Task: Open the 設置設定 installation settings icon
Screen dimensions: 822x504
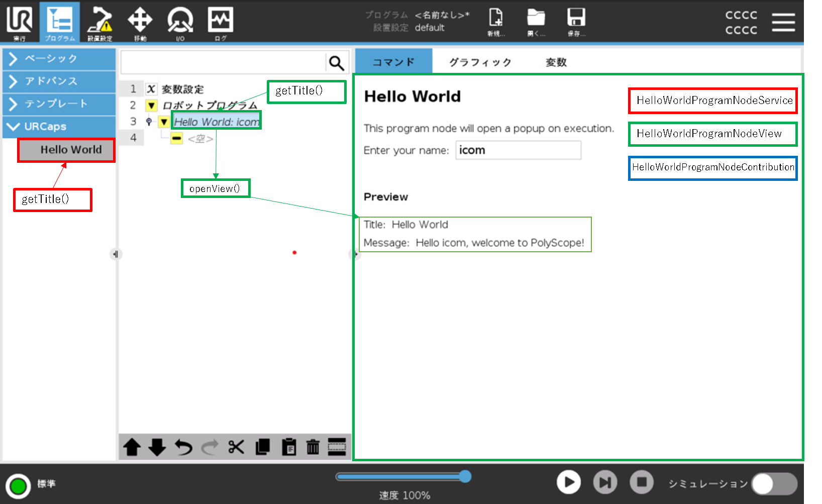Action: tap(99, 22)
